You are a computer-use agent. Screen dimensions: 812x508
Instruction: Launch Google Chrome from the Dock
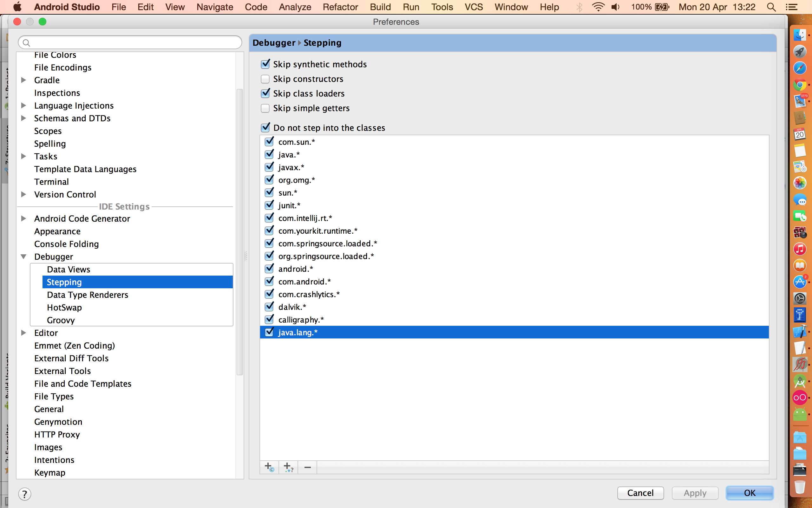(x=800, y=84)
